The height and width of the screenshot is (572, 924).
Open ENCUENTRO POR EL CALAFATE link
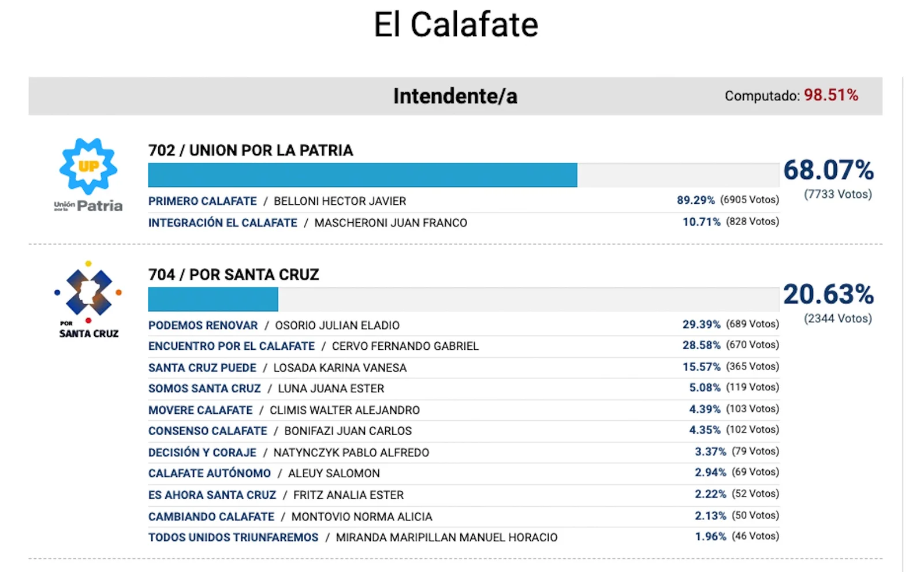[231, 346]
